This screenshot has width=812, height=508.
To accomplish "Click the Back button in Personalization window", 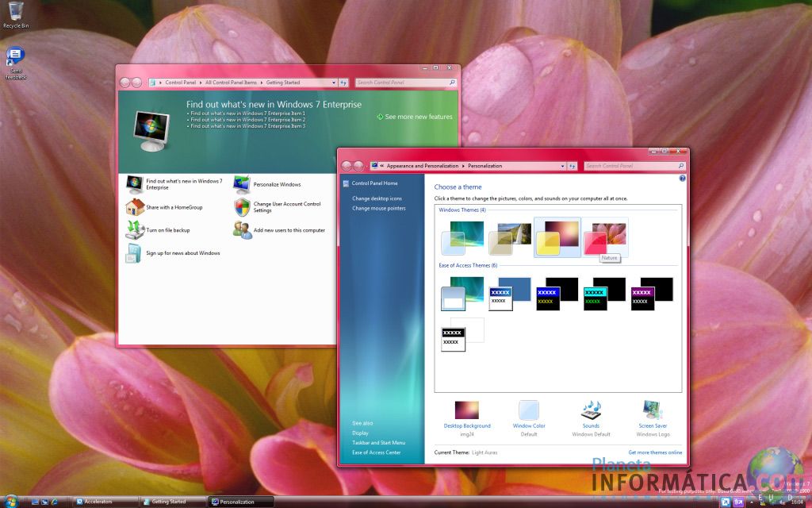I will pos(347,166).
